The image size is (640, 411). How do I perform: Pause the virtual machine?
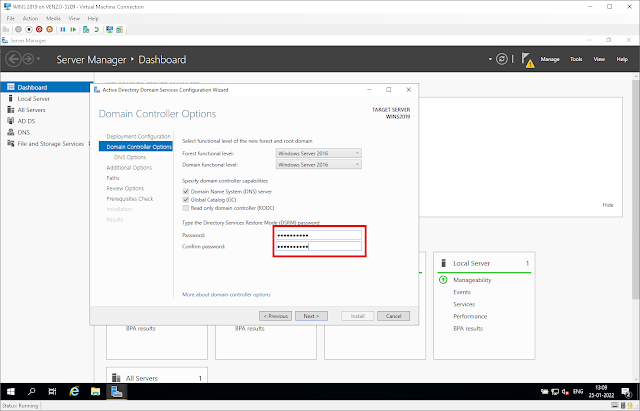pos(62,29)
